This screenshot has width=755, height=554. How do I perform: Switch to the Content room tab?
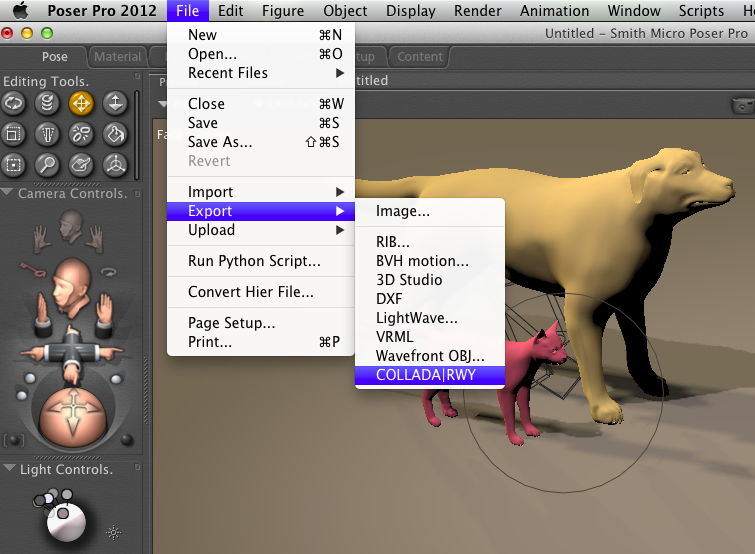(x=419, y=57)
